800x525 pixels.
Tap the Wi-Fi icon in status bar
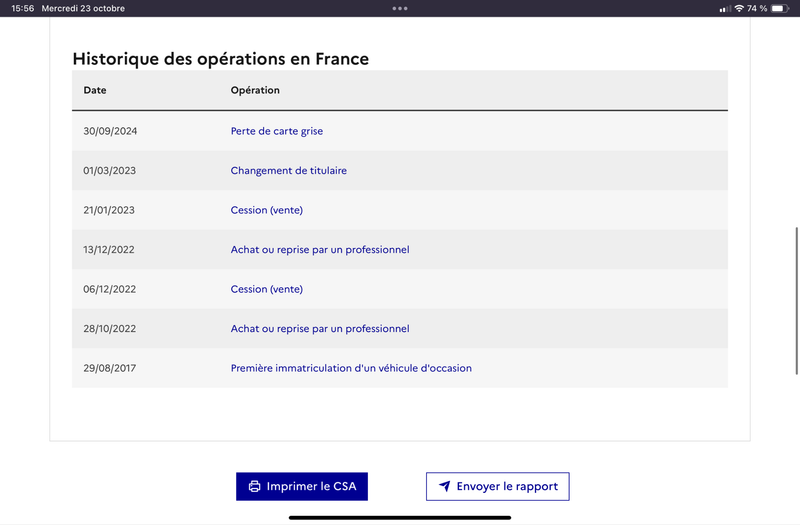click(739, 8)
